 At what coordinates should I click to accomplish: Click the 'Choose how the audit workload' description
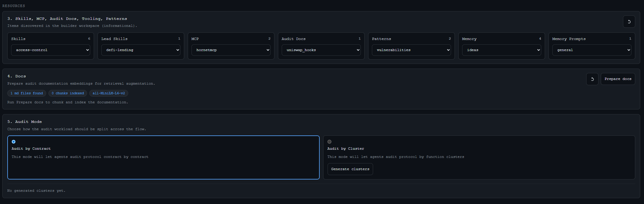(76, 129)
